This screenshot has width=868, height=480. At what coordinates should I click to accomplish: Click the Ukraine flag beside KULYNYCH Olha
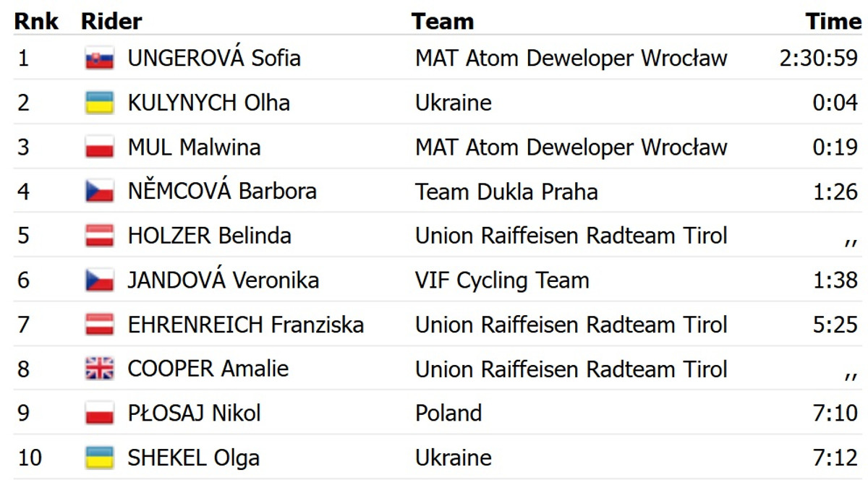point(99,103)
